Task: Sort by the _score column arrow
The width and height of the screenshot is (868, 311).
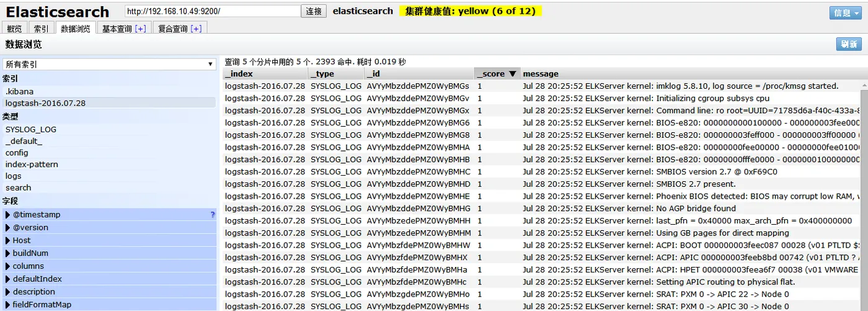Action: [x=512, y=74]
